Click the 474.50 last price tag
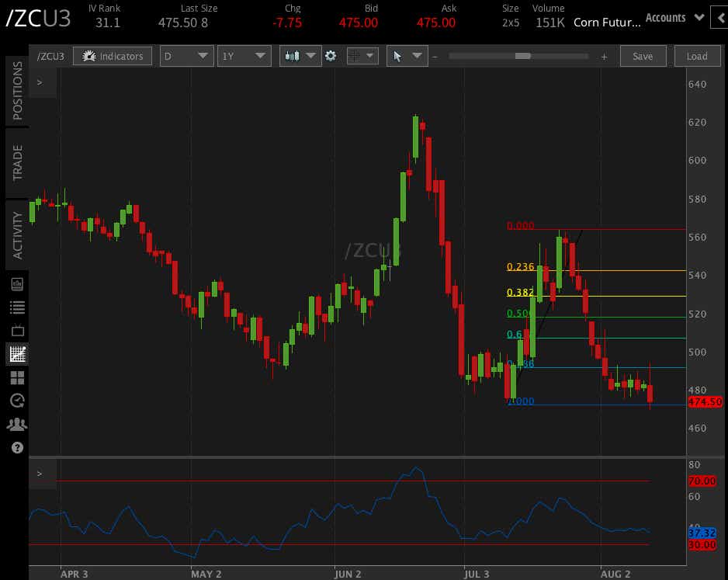The width and height of the screenshot is (728, 580). tap(705, 401)
